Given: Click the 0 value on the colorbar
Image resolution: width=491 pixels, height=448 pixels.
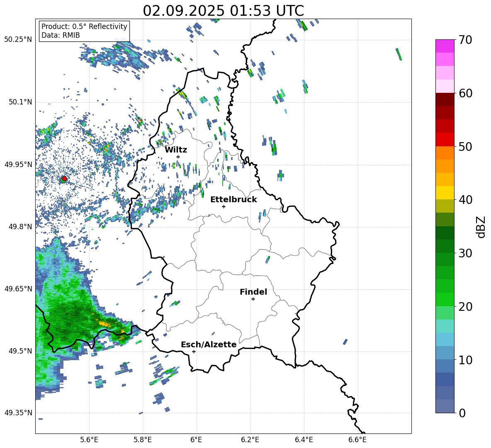Looking at the screenshot, I should pos(462,413).
